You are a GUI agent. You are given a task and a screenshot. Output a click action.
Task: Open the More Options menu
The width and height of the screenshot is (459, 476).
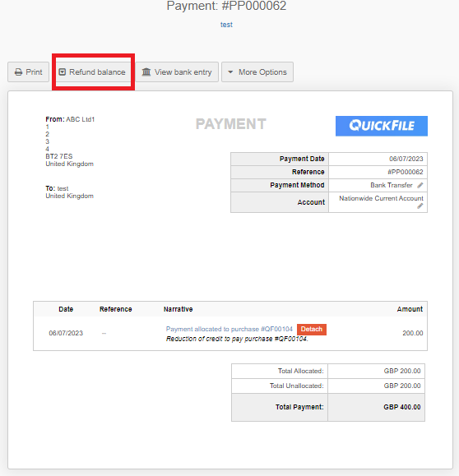257,72
